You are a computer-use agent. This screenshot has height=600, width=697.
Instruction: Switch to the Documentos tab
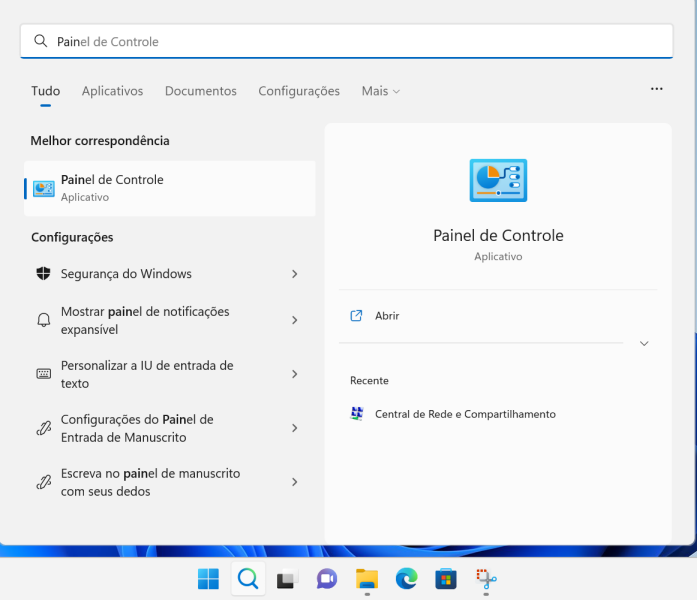200,91
